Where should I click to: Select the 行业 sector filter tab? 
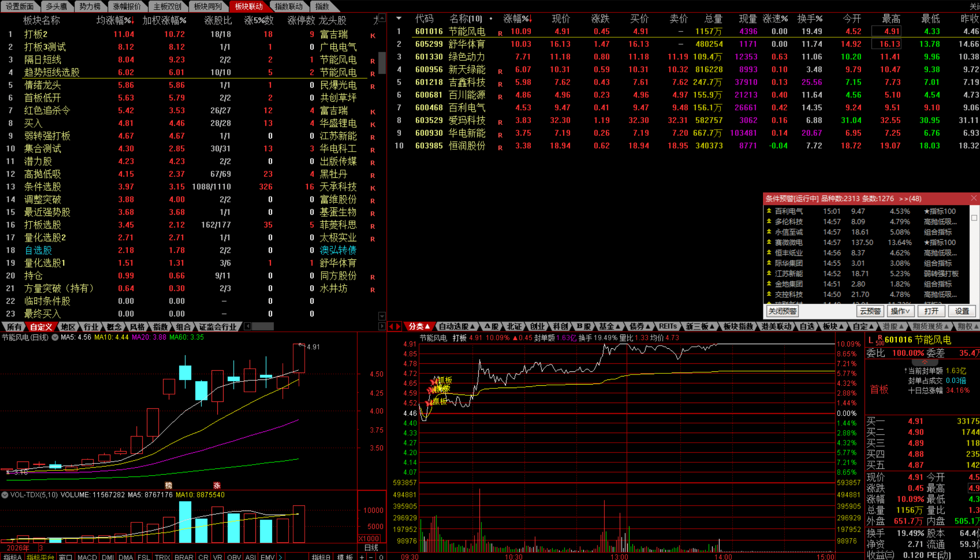point(91,327)
